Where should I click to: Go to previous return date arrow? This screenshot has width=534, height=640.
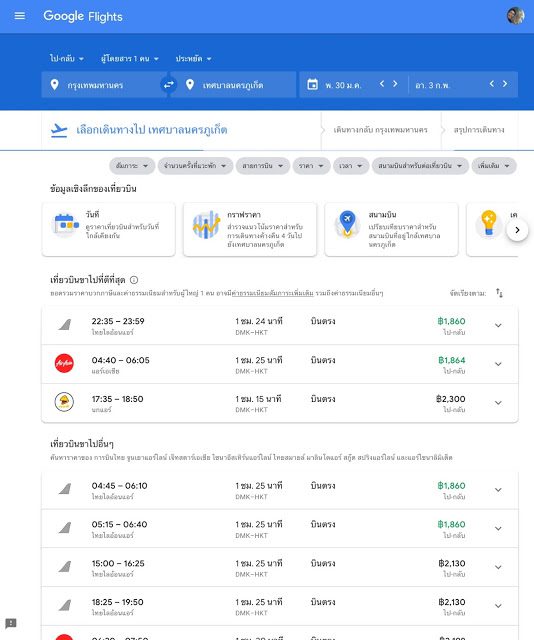pyautogui.click(x=492, y=84)
